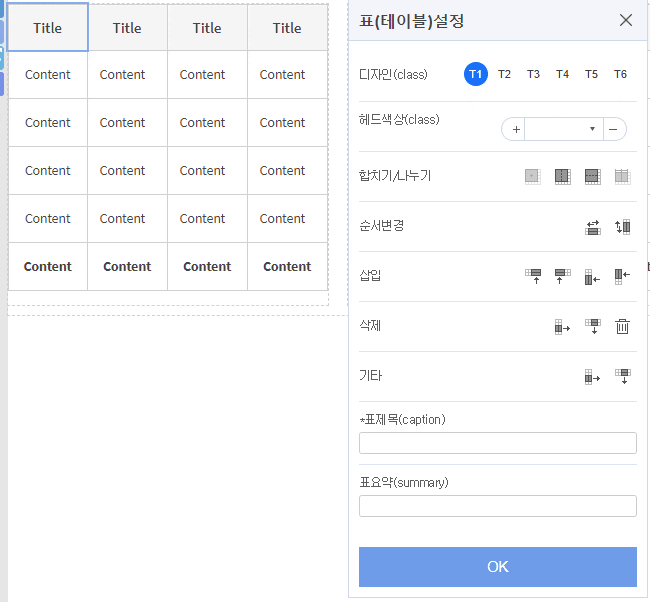Screen dimensions: 650x602
Task: Click the vertical swap arrows icon in 순서변경
Action: click(622, 227)
